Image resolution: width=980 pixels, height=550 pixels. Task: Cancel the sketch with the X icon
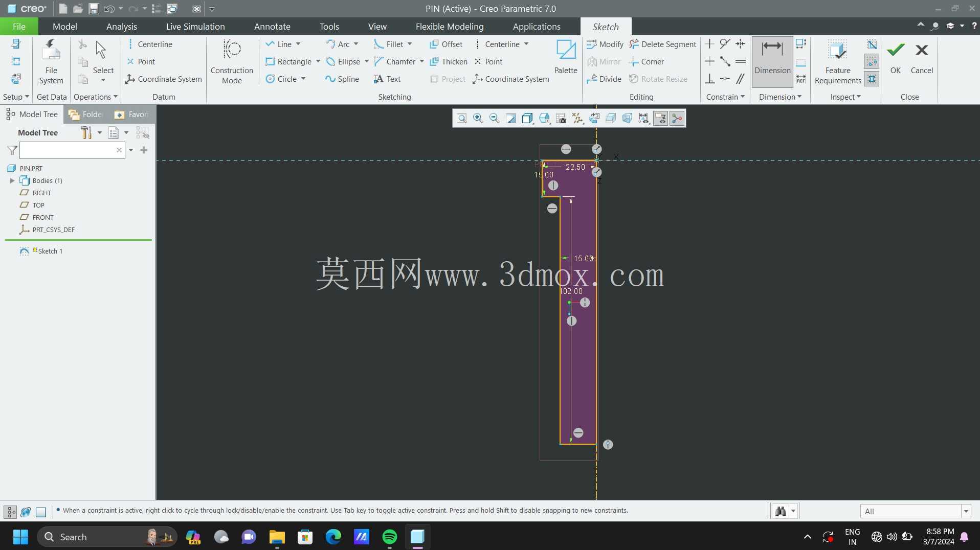click(922, 57)
